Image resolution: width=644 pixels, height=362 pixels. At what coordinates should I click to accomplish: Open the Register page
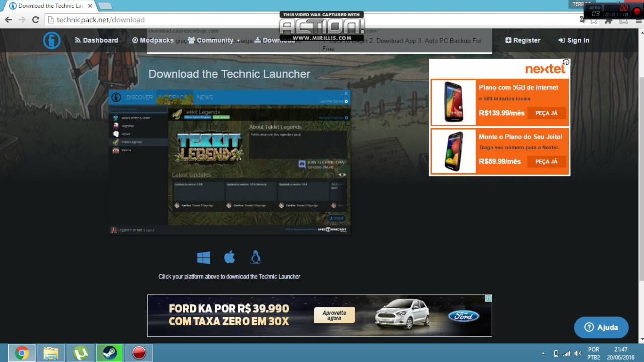(x=523, y=40)
